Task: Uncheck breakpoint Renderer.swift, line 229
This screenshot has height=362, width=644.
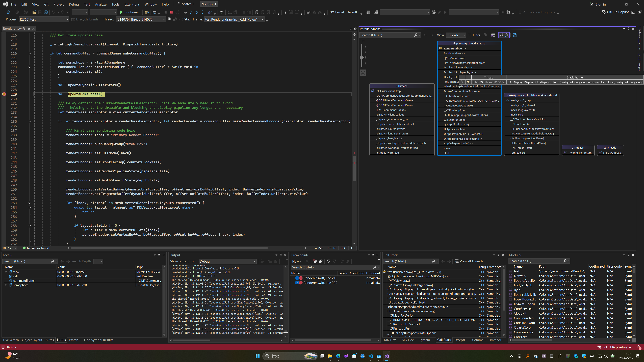Action: [x=297, y=283]
